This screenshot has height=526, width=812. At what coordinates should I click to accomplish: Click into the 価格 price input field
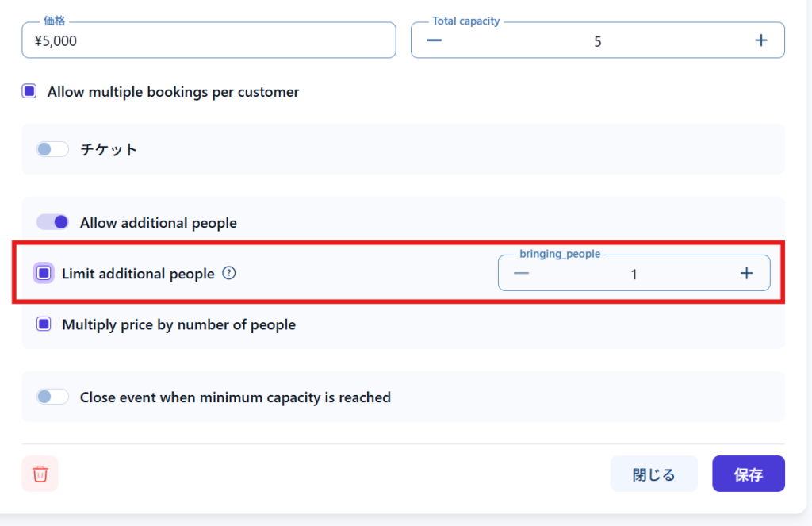(209, 40)
